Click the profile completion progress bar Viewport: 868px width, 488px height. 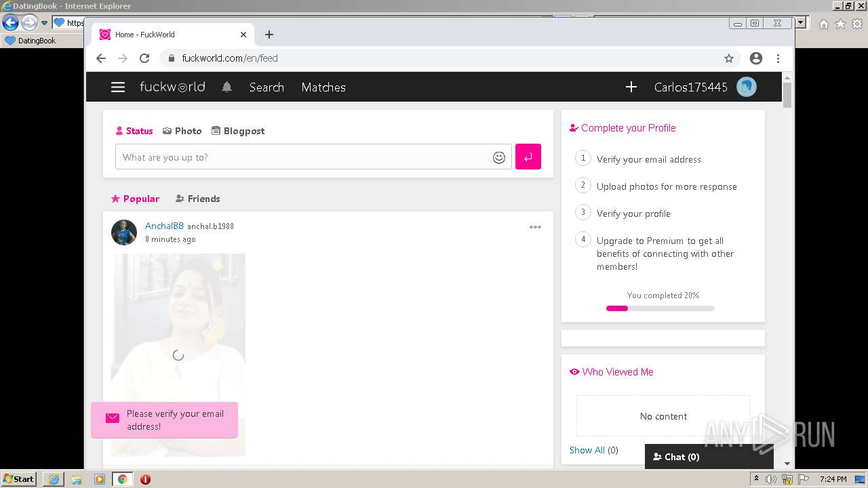pos(660,308)
